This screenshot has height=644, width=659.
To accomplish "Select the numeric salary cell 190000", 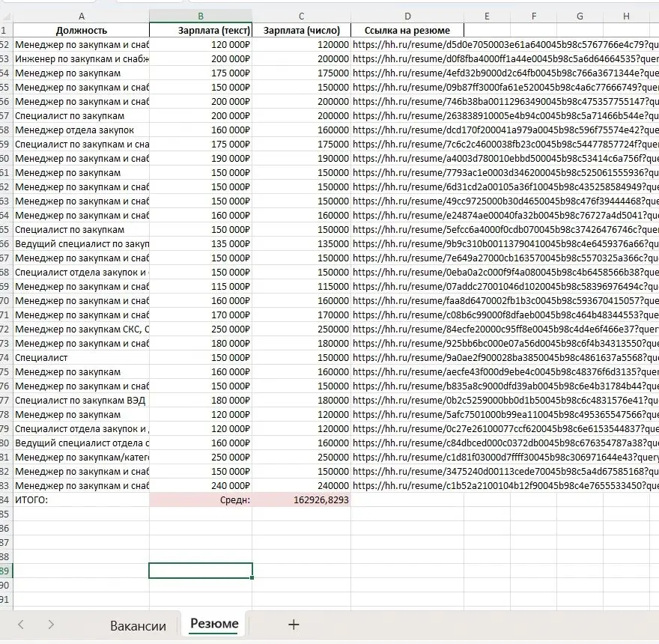I will click(x=301, y=159).
